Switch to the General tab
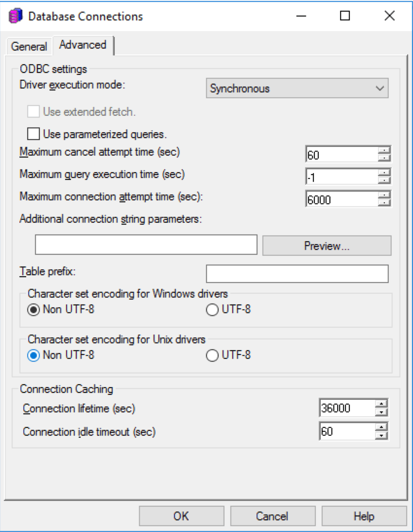The height and width of the screenshot is (532, 413). [29, 47]
